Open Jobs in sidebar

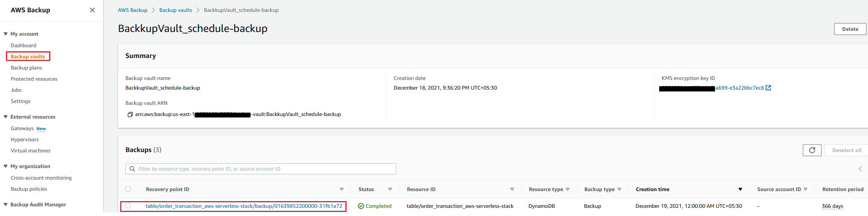click(x=16, y=90)
